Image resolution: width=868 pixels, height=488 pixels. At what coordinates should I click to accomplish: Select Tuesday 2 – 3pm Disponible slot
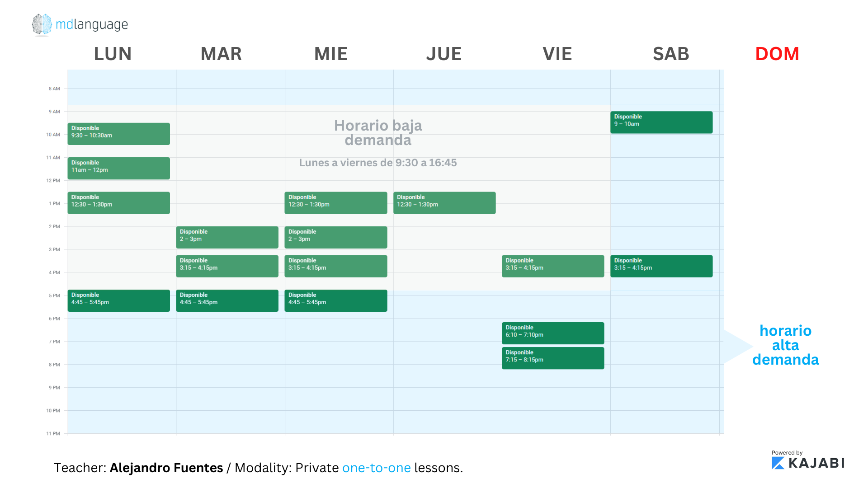click(227, 237)
